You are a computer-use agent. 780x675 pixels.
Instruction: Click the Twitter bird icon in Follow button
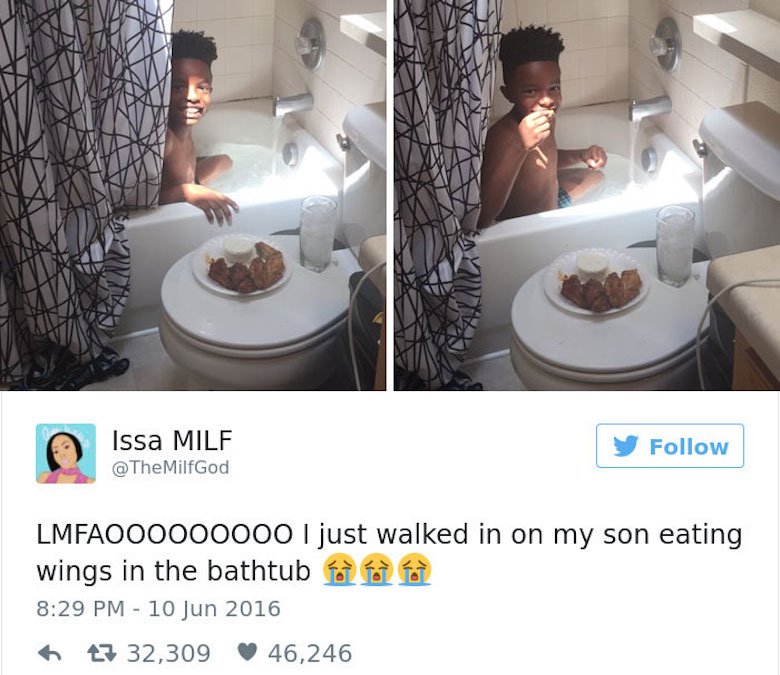pyautogui.click(x=625, y=446)
